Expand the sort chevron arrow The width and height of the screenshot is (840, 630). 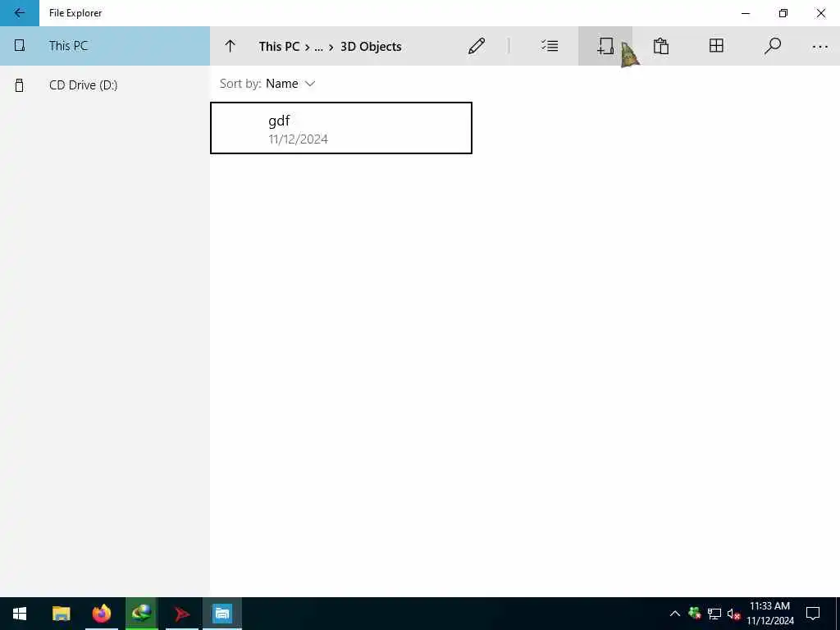[309, 84]
